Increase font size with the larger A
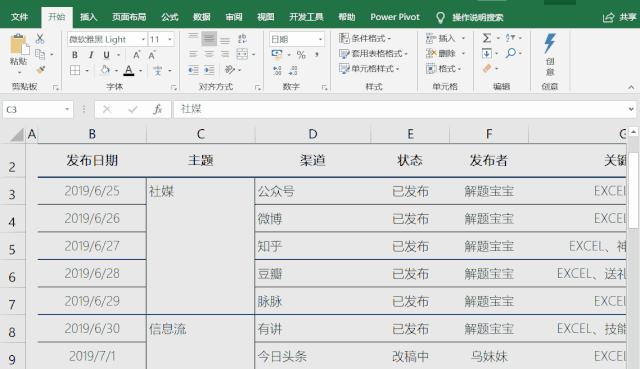This screenshot has height=369, width=640. pos(137,55)
